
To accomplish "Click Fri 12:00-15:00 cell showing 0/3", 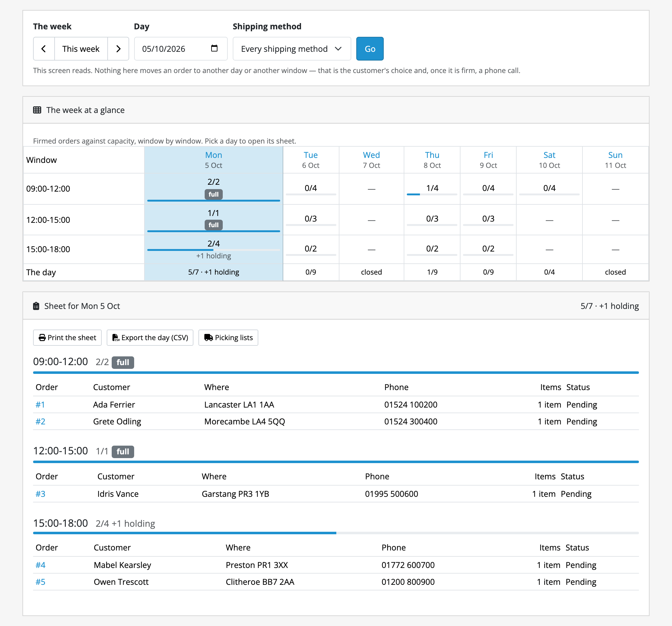I will tap(488, 219).
